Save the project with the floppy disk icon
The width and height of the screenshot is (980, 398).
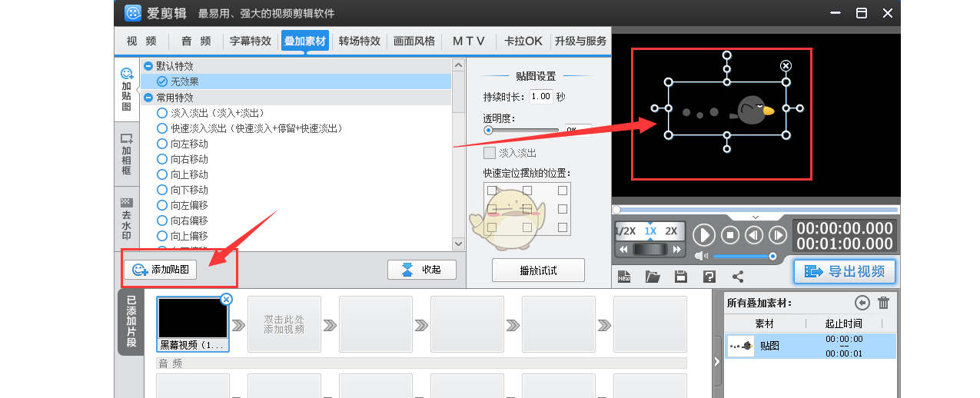pyautogui.click(x=680, y=277)
